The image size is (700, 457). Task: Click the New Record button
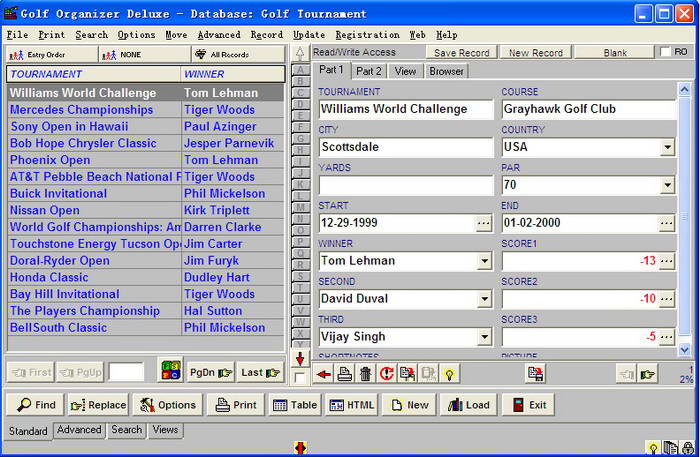(x=536, y=53)
